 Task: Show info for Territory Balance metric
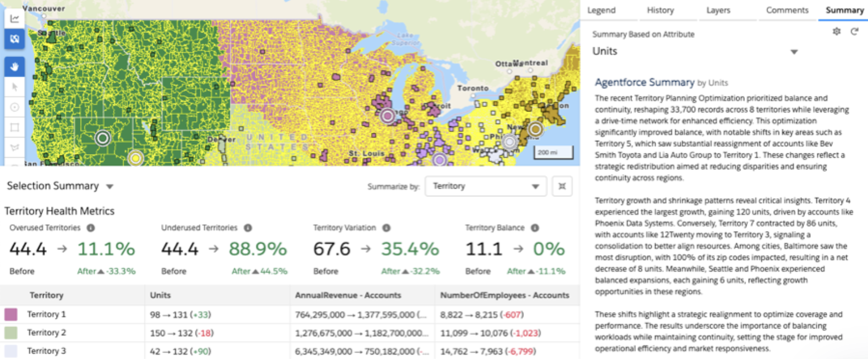point(535,228)
